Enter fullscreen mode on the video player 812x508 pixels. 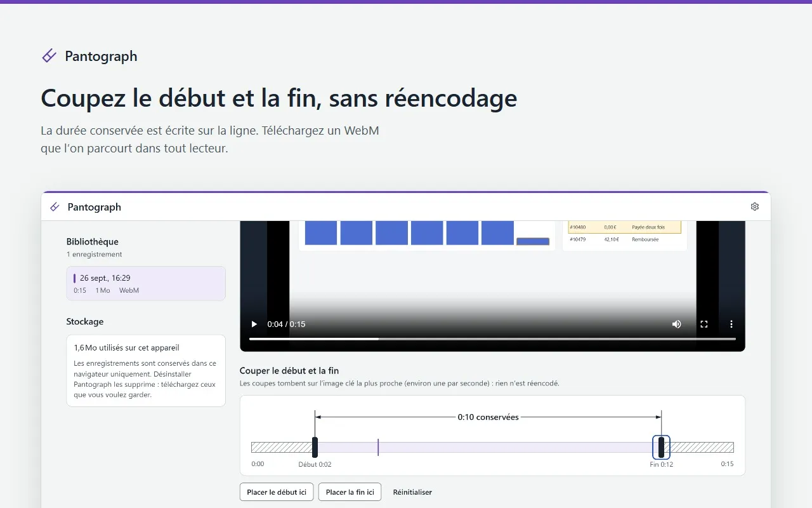(704, 324)
